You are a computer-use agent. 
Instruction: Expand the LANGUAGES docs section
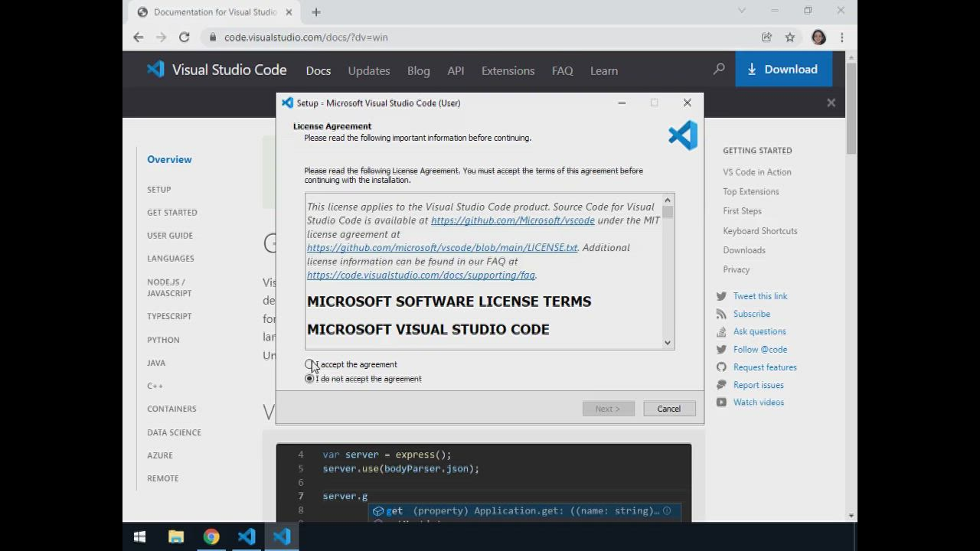pos(171,259)
